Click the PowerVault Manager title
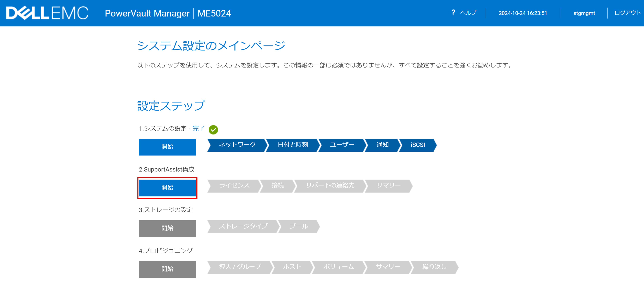Viewport: 644px width, 307px height. [x=147, y=13]
